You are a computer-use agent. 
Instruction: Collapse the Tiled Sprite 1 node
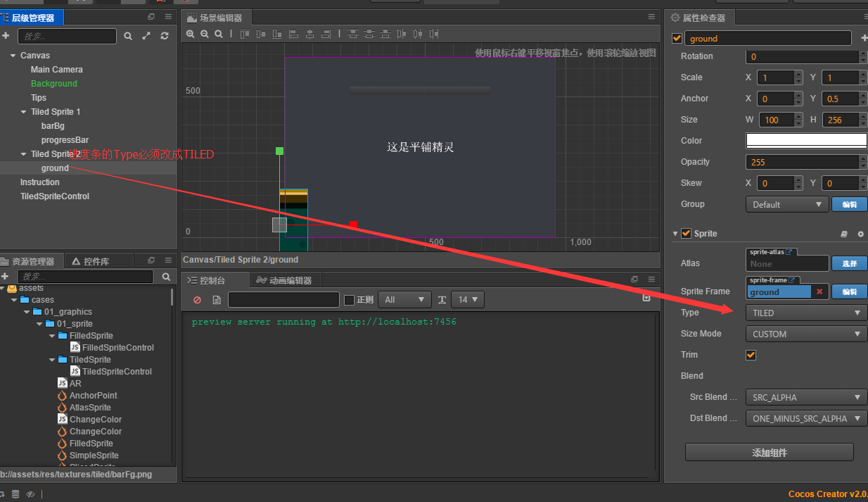(24, 112)
